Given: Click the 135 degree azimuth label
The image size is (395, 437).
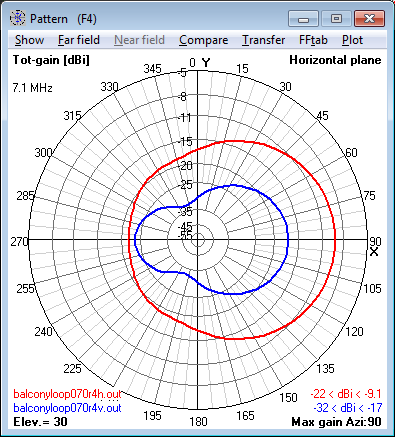Looking at the screenshot, I should point(325,368).
